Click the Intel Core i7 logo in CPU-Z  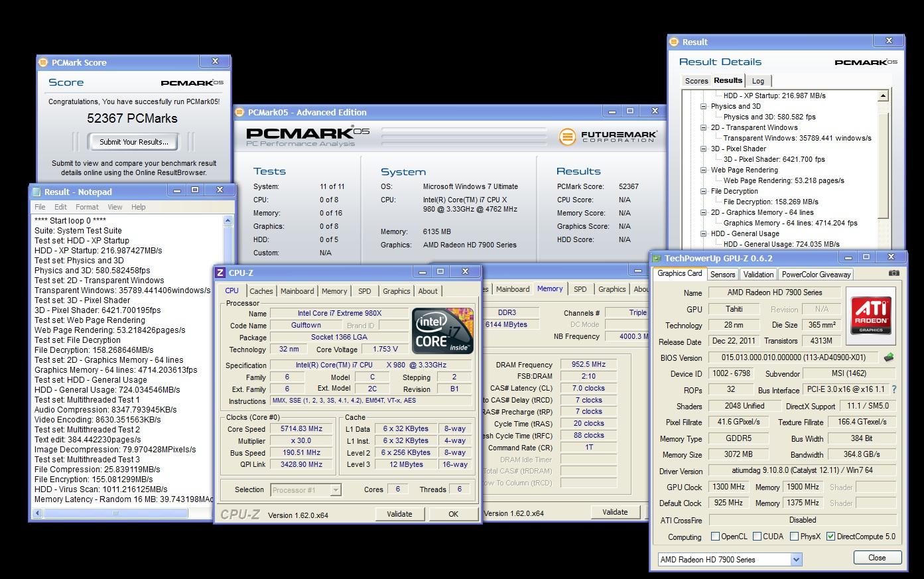click(x=442, y=330)
